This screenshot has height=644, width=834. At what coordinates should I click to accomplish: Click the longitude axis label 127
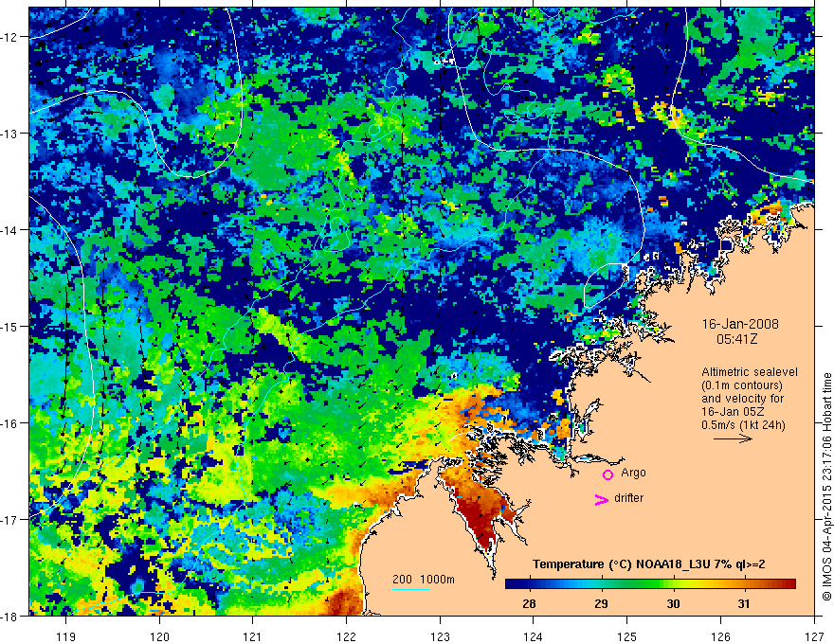(x=814, y=636)
